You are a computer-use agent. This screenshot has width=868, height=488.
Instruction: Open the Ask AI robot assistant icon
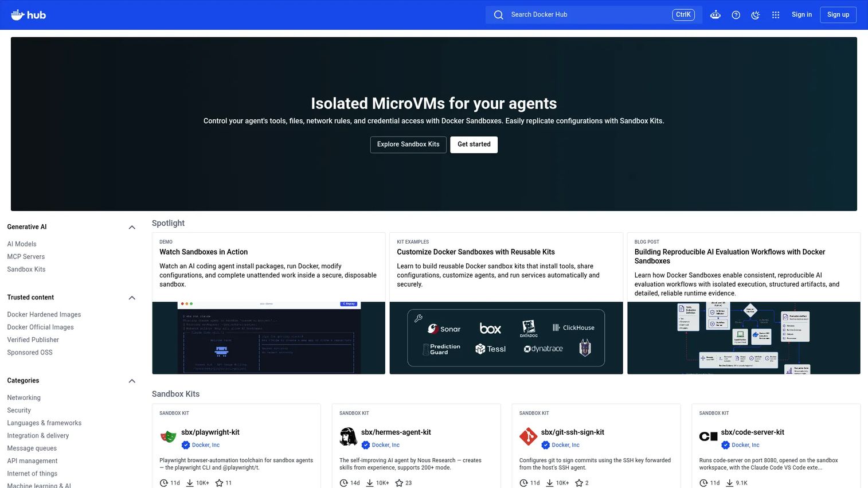click(715, 15)
